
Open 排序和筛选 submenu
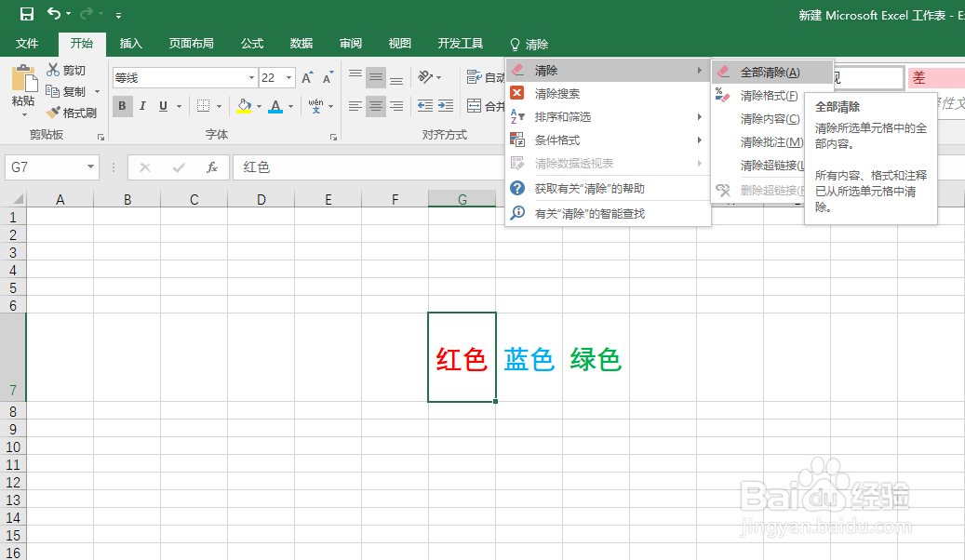pos(608,117)
